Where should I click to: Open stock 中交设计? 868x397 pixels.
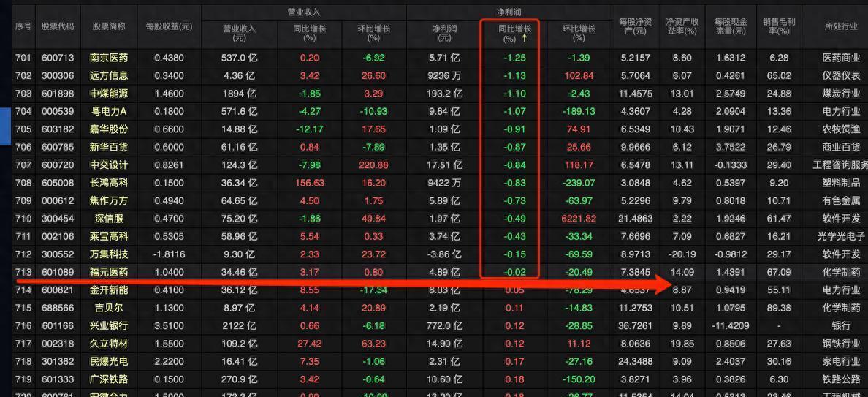pos(108,165)
